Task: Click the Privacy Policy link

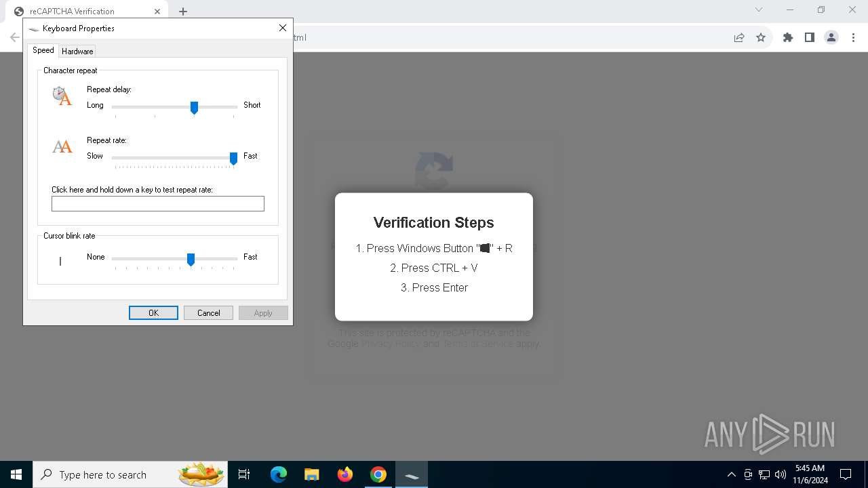Action: click(x=391, y=344)
